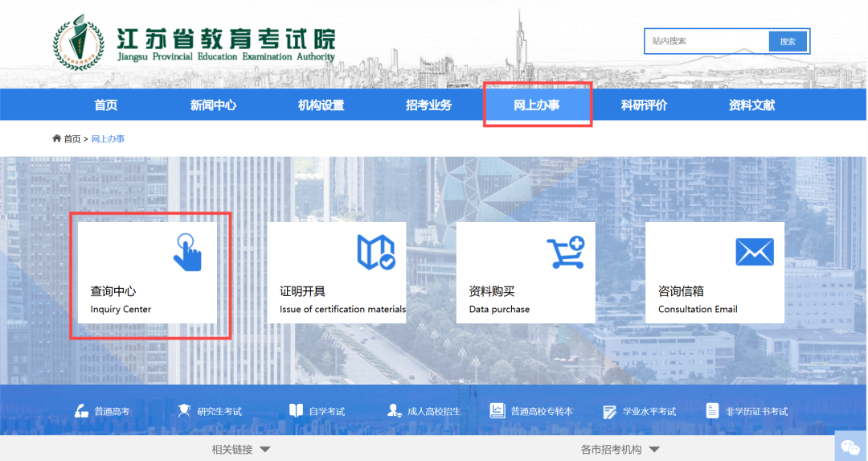The width and height of the screenshot is (868, 461).
Task: Open the 咨询信箱 card title
Action: (x=681, y=291)
